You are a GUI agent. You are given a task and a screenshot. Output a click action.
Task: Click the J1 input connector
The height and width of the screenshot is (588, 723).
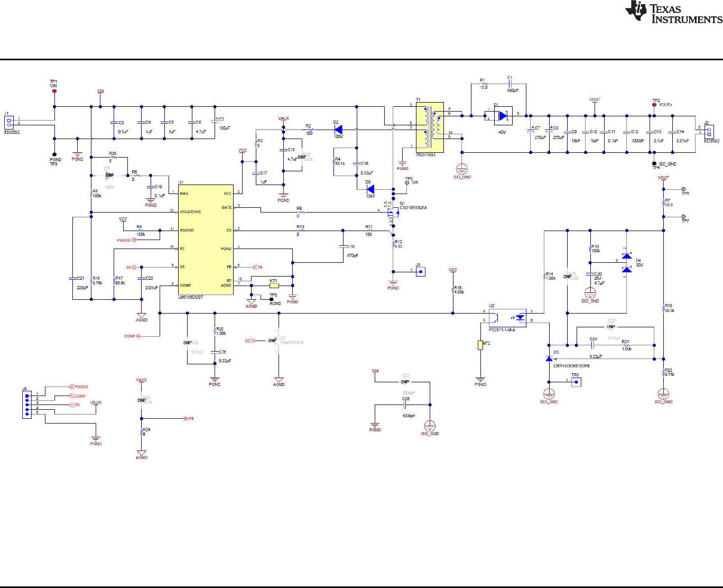9,122
